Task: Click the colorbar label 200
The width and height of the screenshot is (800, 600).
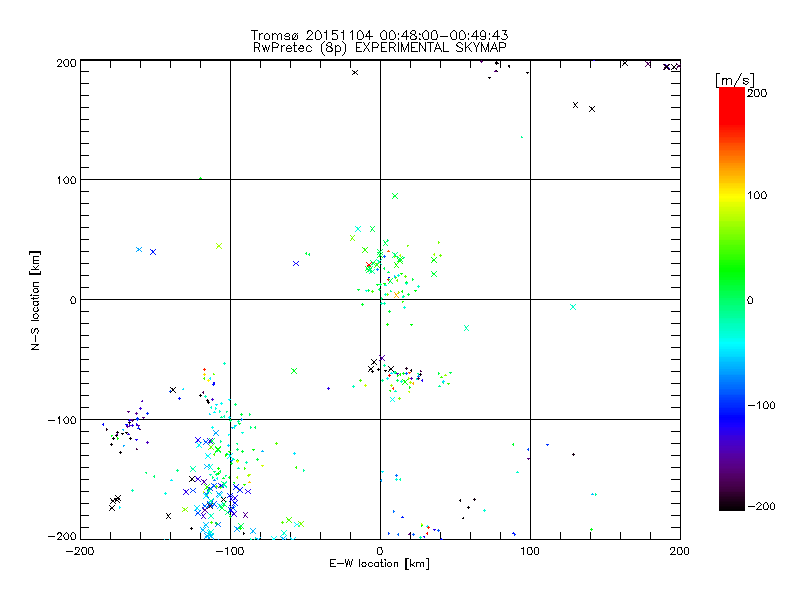Action: (x=757, y=93)
